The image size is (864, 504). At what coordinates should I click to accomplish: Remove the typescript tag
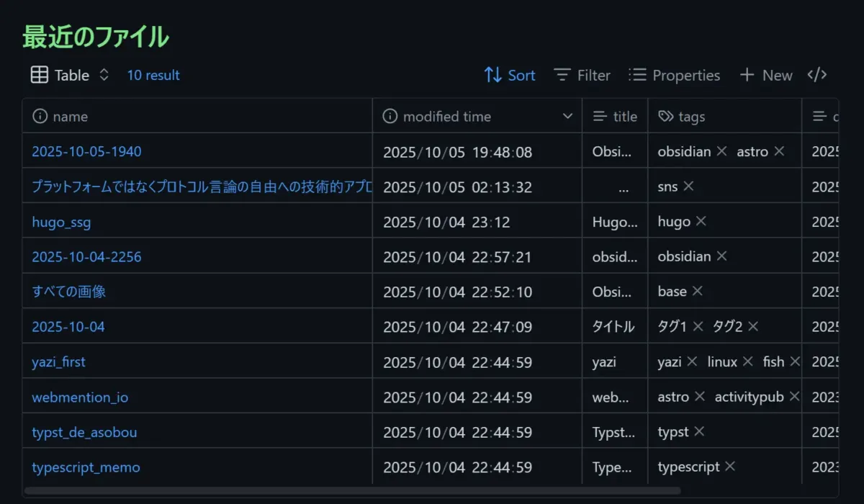pyautogui.click(x=730, y=467)
